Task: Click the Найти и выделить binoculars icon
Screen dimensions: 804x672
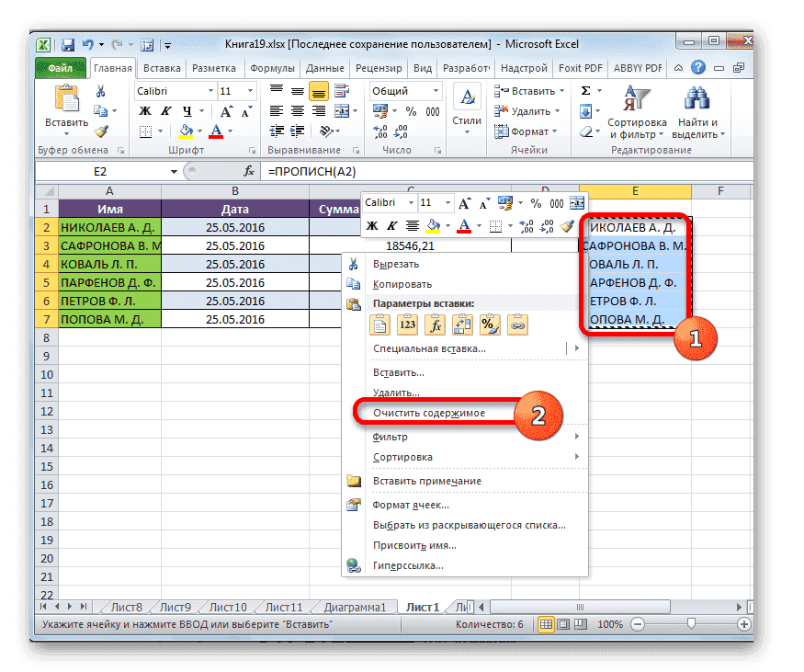Action: pos(696,97)
